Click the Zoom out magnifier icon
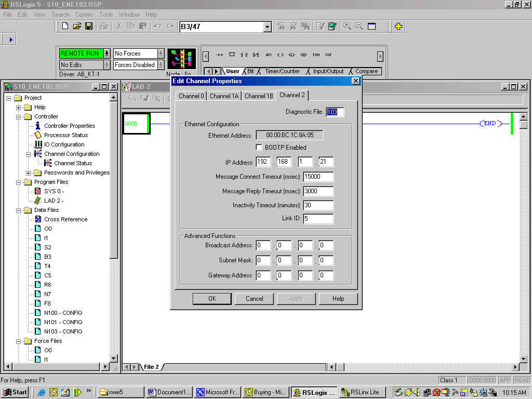This screenshot has height=399, width=532. (x=360, y=26)
